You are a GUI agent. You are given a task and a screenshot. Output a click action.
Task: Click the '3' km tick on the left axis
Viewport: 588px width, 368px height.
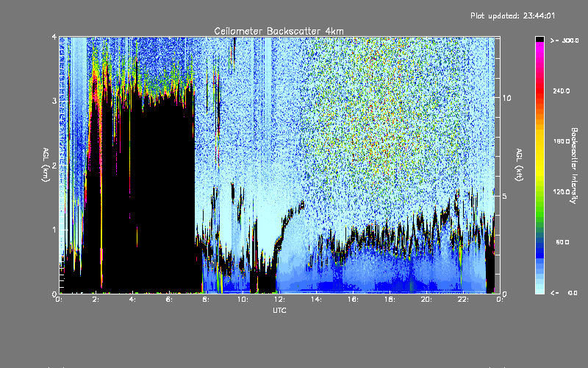(54, 101)
